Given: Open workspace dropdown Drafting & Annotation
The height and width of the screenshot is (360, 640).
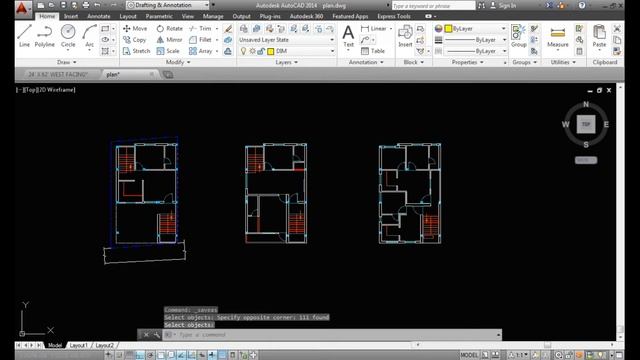Looking at the screenshot, I should (x=167, y=5).
